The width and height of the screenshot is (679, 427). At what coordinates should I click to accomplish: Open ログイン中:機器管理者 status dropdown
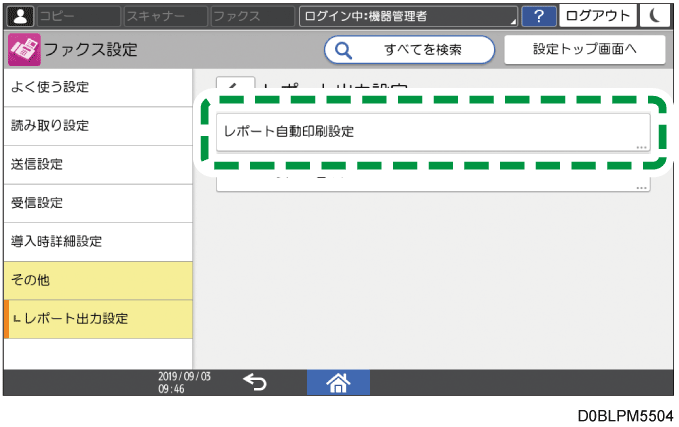408,16
